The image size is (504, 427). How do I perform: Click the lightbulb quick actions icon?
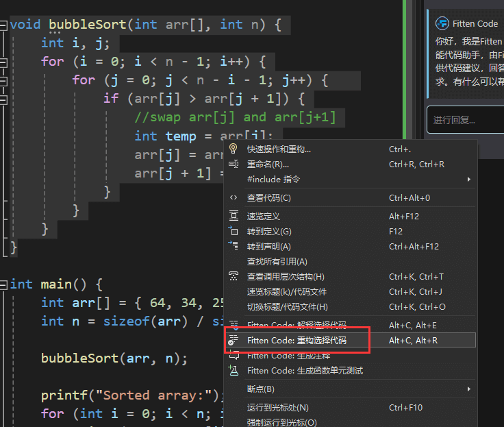coord(234,149)
